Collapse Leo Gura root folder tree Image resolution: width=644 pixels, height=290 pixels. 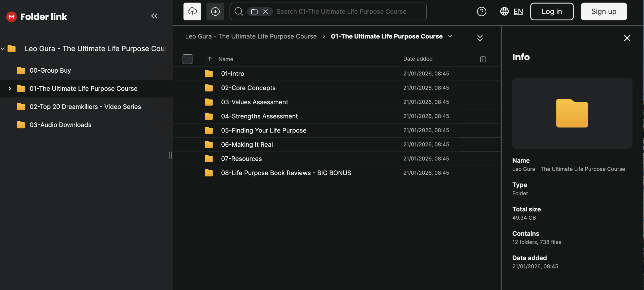3,49
